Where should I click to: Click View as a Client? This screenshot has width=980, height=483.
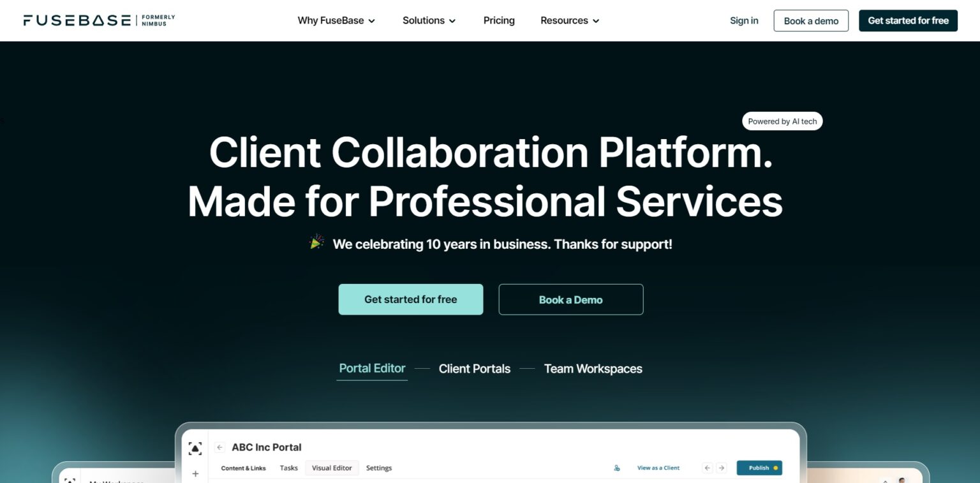click(658, 468)
